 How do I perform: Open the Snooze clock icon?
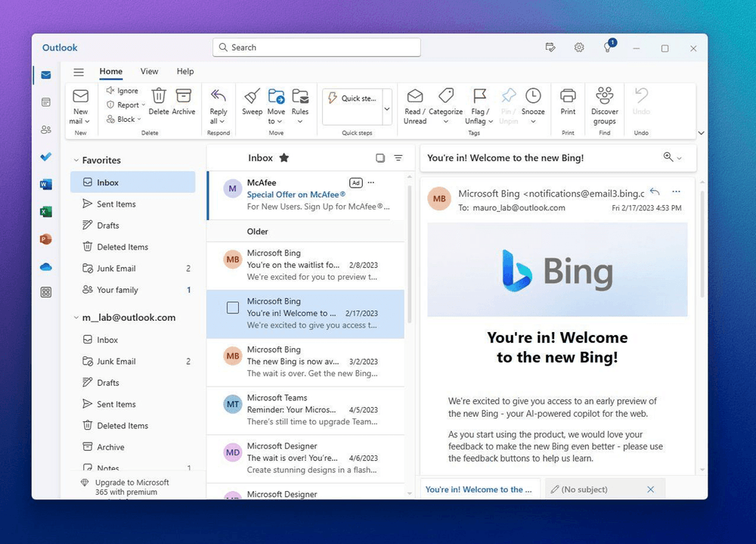click(x=533, y=97)
